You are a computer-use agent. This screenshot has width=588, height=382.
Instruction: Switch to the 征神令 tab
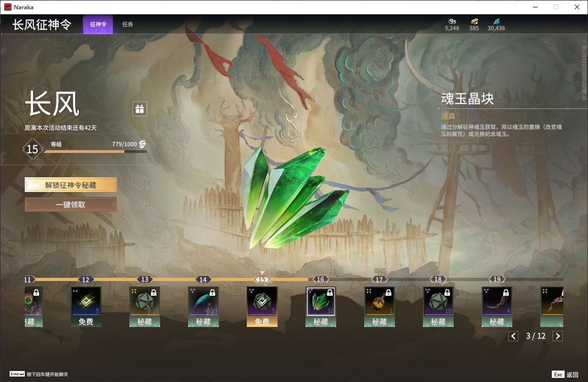tap(98, 24)
